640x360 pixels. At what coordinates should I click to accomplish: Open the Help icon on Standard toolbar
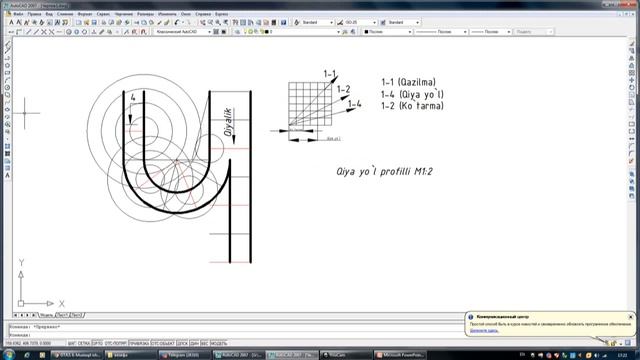click(x=283, y=22)
